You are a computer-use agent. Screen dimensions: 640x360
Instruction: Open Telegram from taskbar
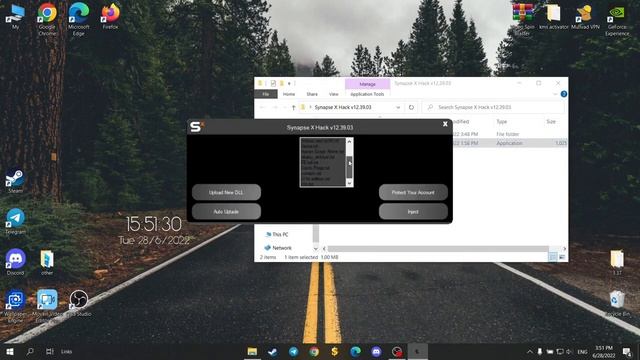point(293,351)
